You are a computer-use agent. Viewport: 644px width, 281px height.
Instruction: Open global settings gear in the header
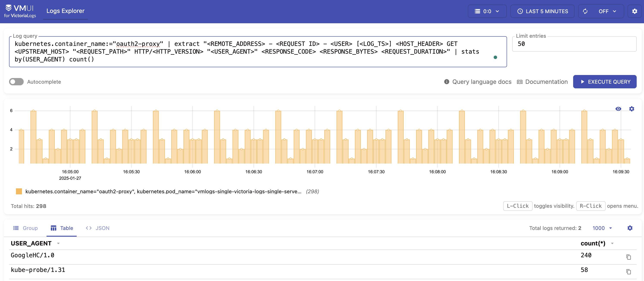coord(635,11)
